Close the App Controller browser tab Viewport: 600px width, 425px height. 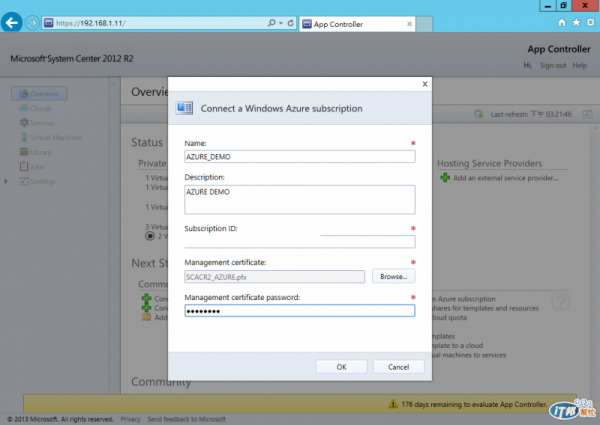point(409,24)
